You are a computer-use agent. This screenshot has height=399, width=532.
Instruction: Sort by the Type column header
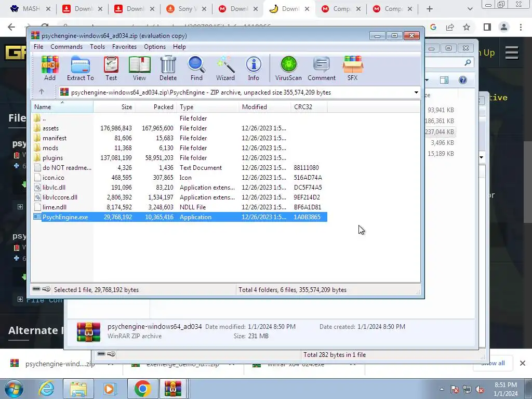tap(208, 107)
